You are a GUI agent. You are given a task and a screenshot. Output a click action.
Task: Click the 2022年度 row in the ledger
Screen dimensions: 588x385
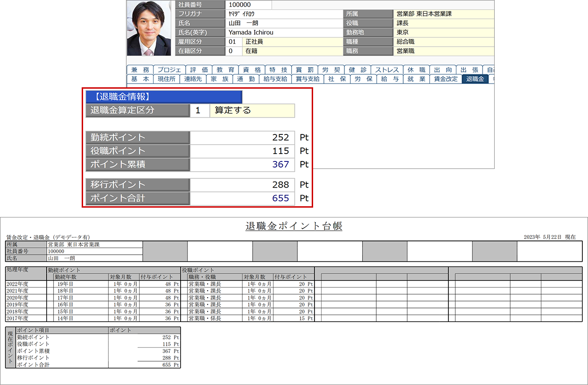pos(26,284)
